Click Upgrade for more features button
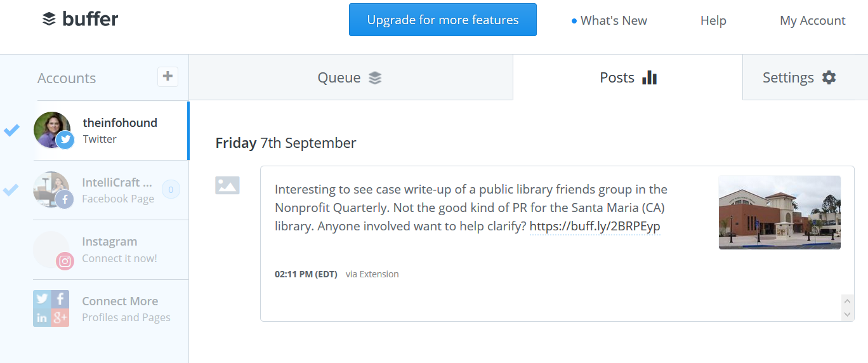The width and height of the screenshot is (868, 363). [443, 20]
